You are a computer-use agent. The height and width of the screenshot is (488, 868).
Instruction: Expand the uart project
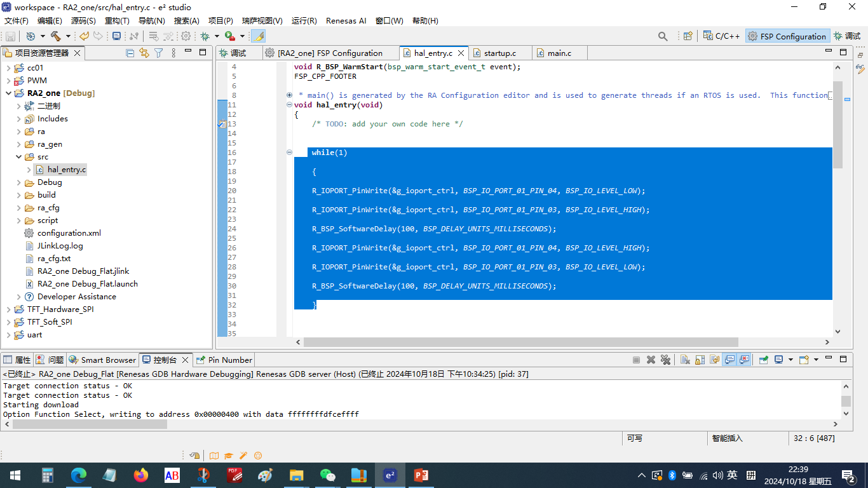pyautogui.click(x=8, y=334)
